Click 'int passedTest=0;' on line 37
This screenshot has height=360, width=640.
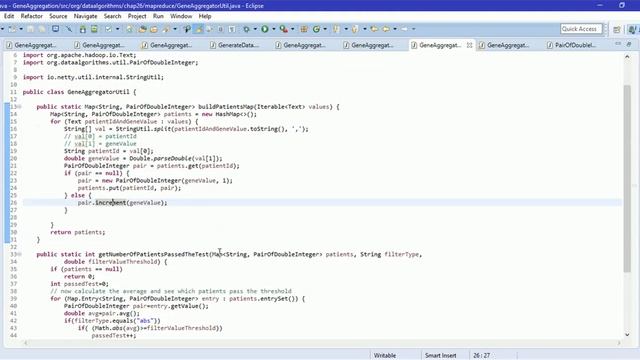tap(80, 284)
